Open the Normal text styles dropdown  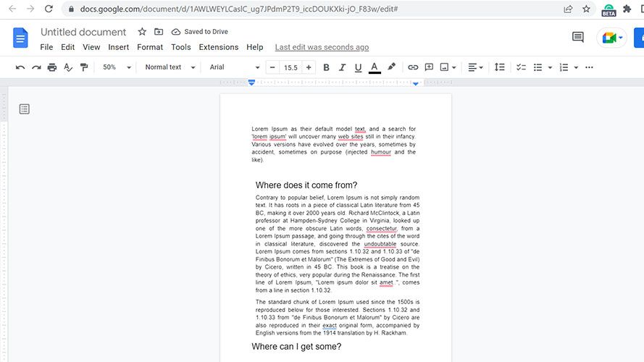tap(170, 67)
